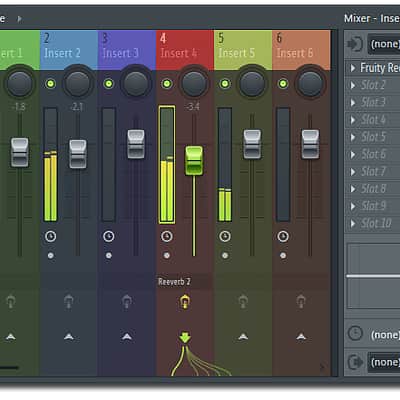The height and width of the screenshot is (400, 400).
Task: Route to Insert 1 with its up arrow
Action: (11, 337)
